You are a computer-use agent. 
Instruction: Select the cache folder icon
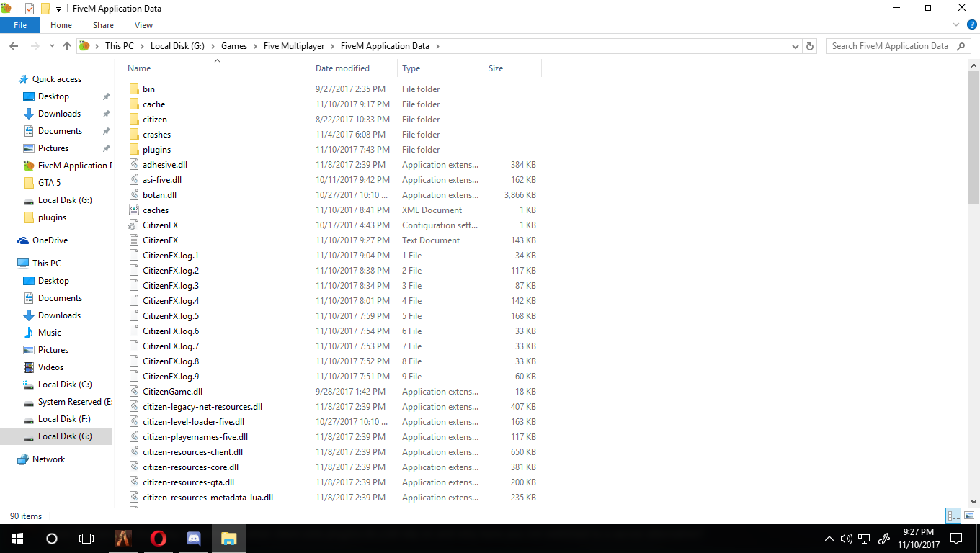[x=134, y=104]
